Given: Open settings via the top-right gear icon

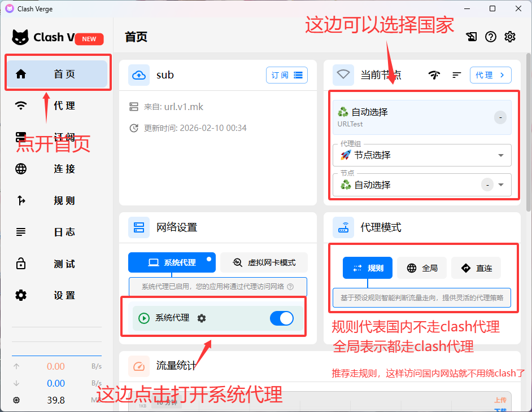Looking at the screenshot, I should pos(510,37).
